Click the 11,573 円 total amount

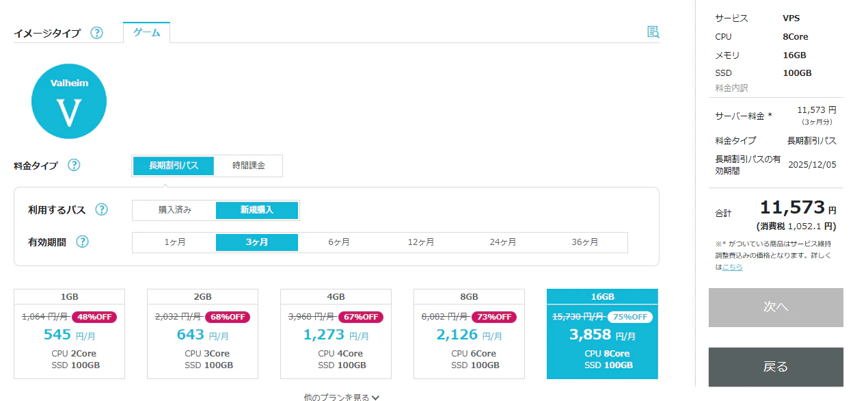point(798,208)
